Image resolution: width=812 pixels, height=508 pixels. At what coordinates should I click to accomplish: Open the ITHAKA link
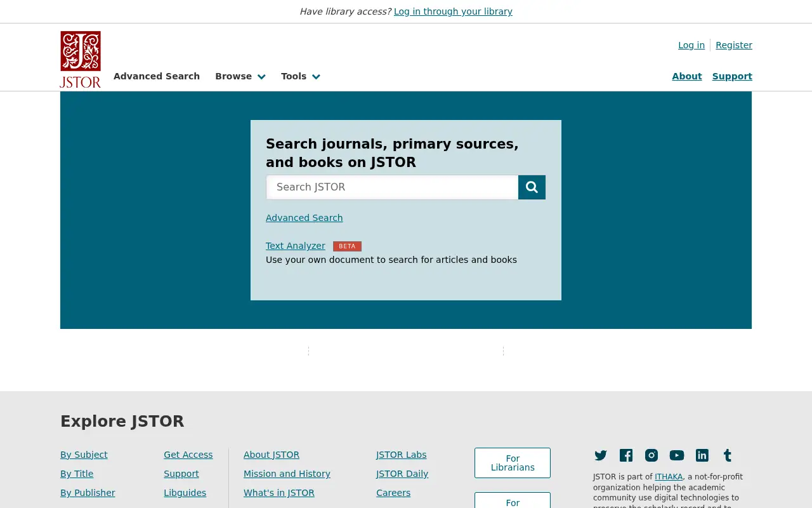[x=669, y=477]
